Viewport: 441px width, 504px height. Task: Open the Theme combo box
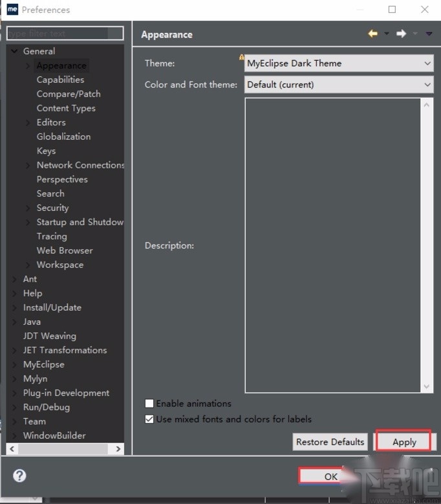(x=339, y=63)
